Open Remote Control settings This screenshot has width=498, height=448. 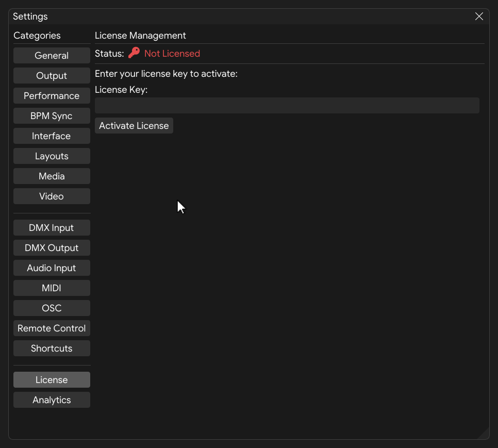point(52,328)
